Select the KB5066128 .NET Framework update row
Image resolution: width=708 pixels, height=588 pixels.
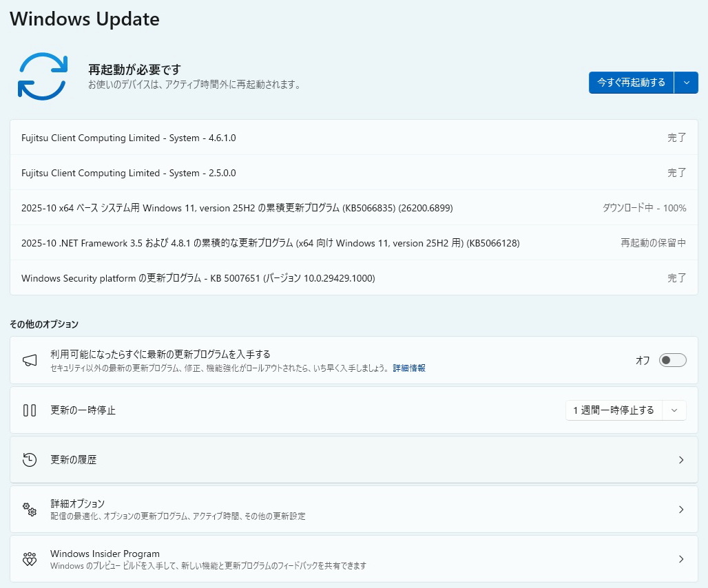(x=270, y=243)
